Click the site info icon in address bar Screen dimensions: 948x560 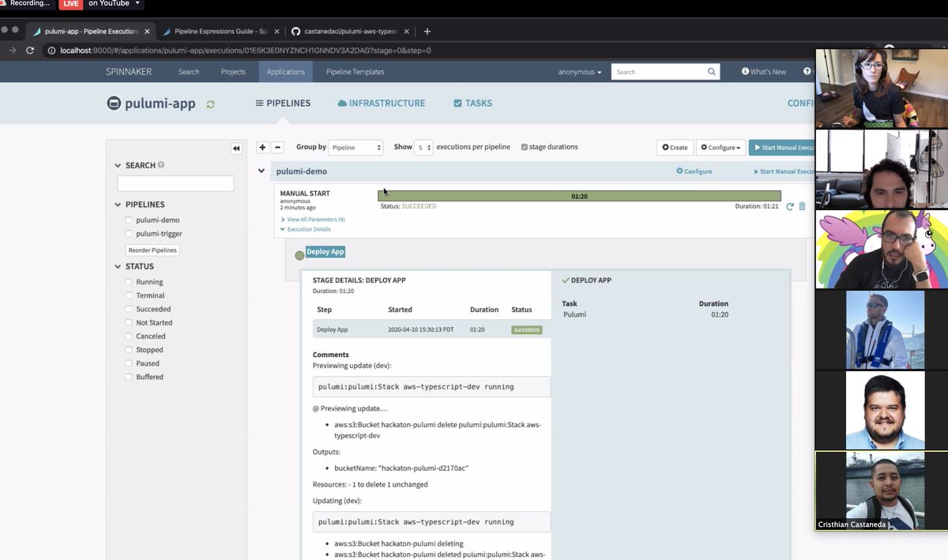pos(52,51)
